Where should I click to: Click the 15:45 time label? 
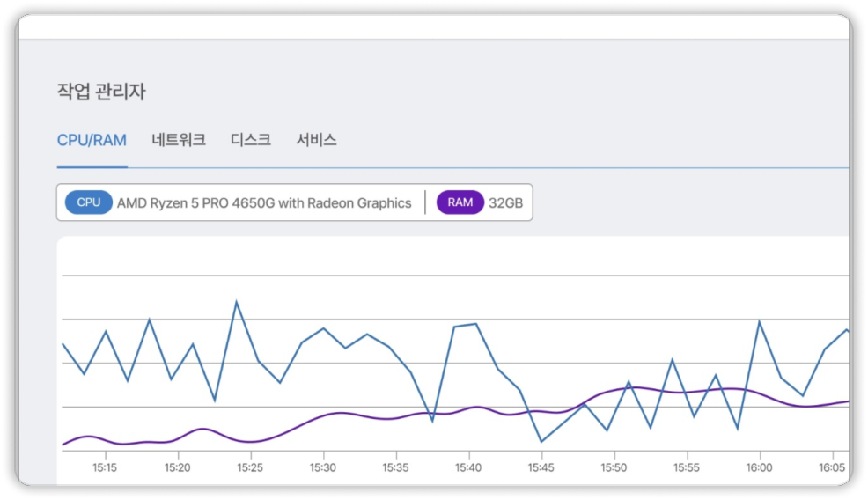541,467
